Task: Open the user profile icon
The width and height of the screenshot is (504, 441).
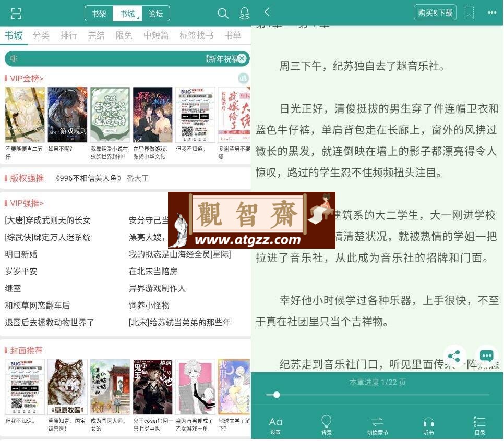Action: click(244, 14)
